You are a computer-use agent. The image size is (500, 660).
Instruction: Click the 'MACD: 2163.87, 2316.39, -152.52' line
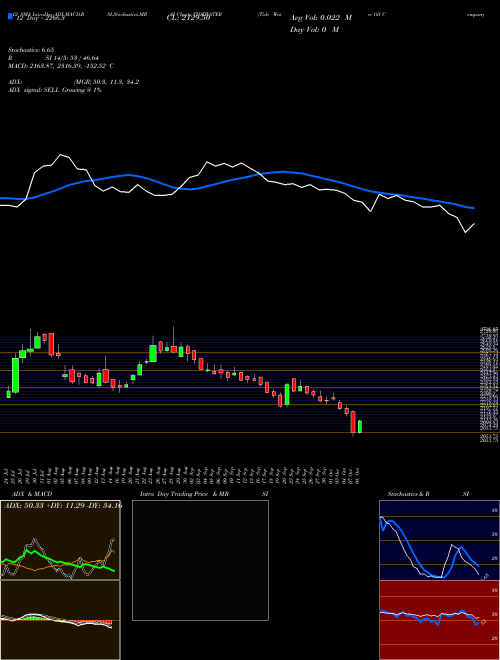[59, 66]
